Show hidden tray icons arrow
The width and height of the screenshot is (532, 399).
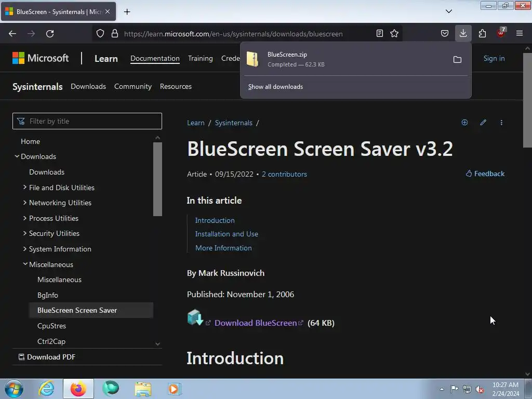(x=442, y=389)
